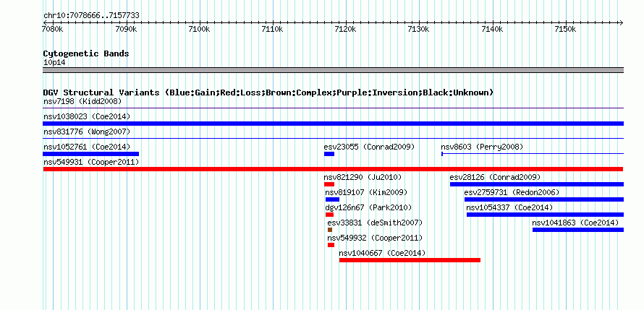Click the esv33831 (deSmith2007) label
This screenshot has width=644, height=310.
point(375,223)
